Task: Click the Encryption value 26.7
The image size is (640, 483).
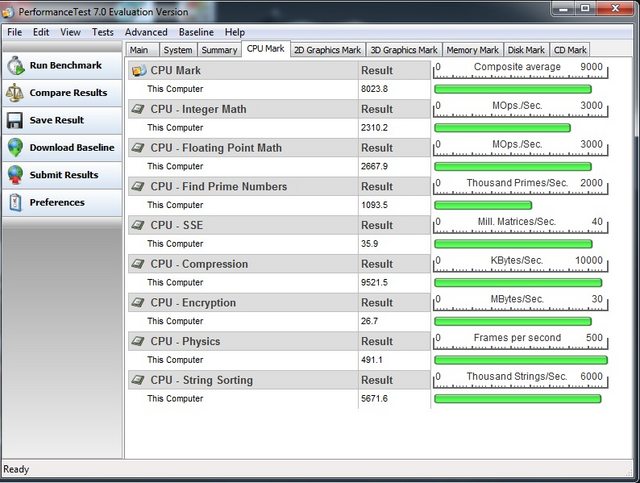Action: click(x=369, y=321)
